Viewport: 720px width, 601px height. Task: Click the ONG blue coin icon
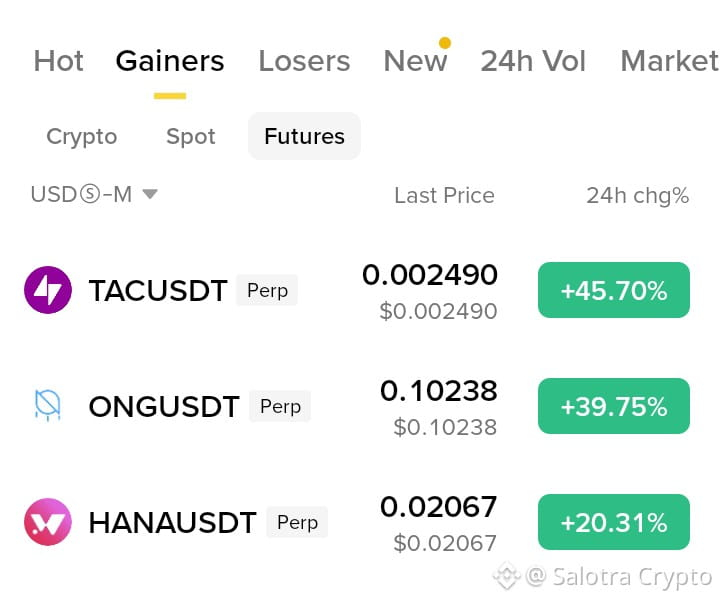(48, 405)
